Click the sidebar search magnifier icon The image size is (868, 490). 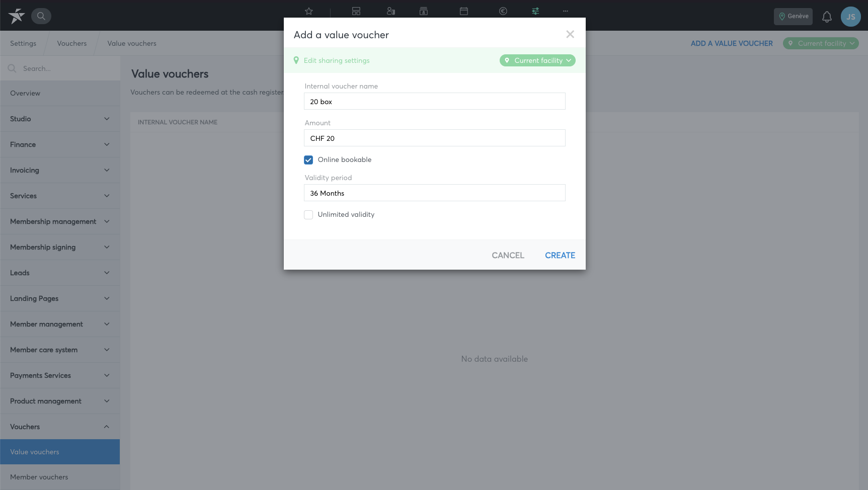[12, 68]
